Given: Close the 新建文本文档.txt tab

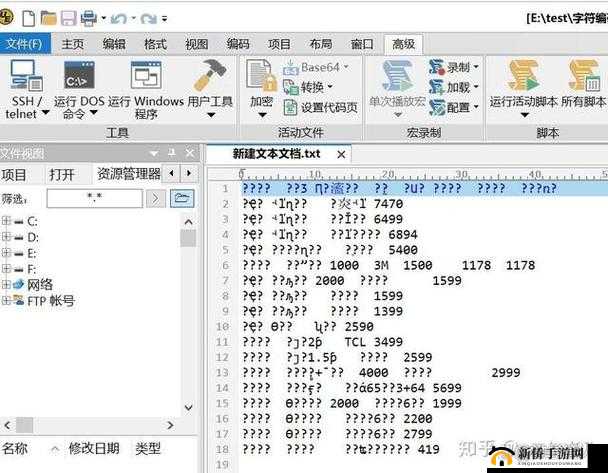Looking at the screenshot, I should 341,155.
